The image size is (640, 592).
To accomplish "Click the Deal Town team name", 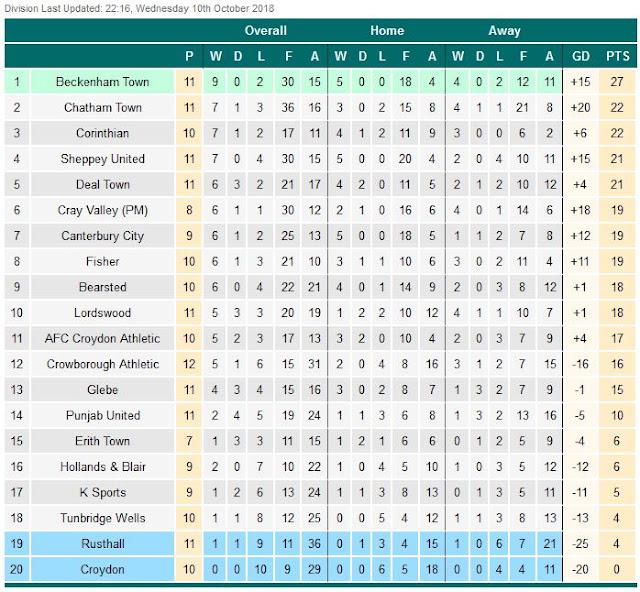I will (x=102, y=185).
